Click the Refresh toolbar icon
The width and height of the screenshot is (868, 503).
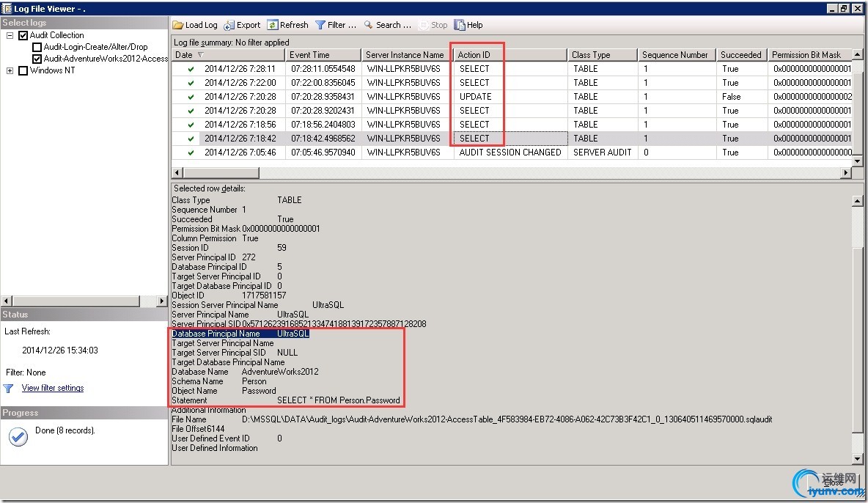273,25
